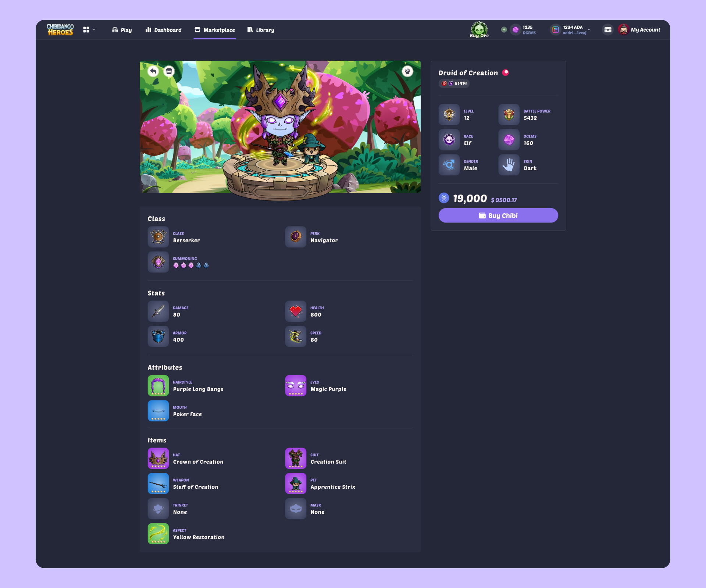Viewport: 706px width, 588px height.
Task: Click the Yellow Restoration aspect icon
Action: click(158, 534)
